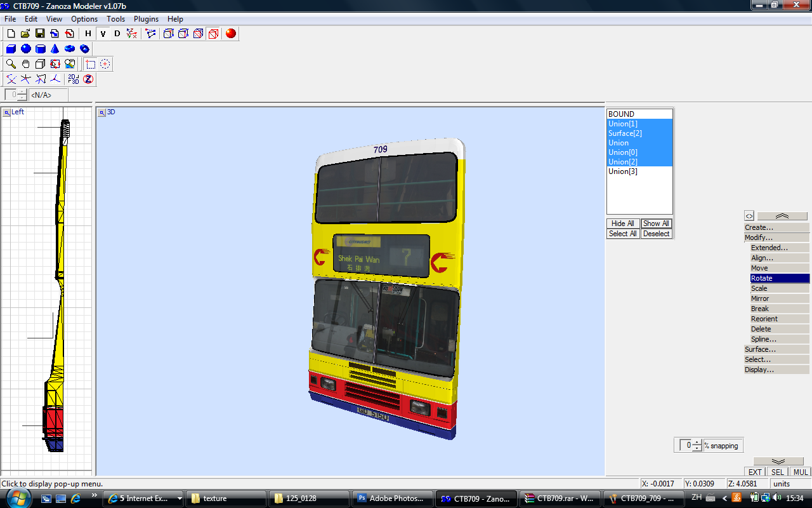Viewport: 812px width, 508px height.
Task: Select Surface[2] in objects list
Action: [639, 133]
